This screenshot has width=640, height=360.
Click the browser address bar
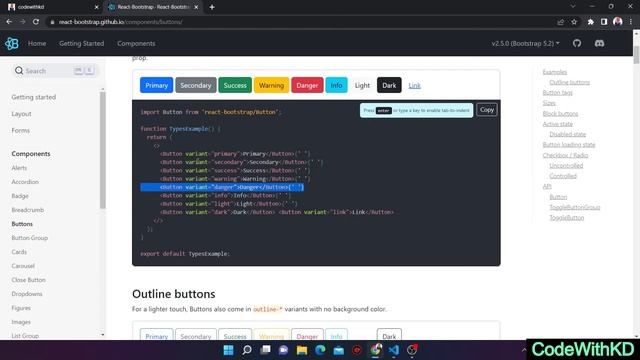coord(302,22)
